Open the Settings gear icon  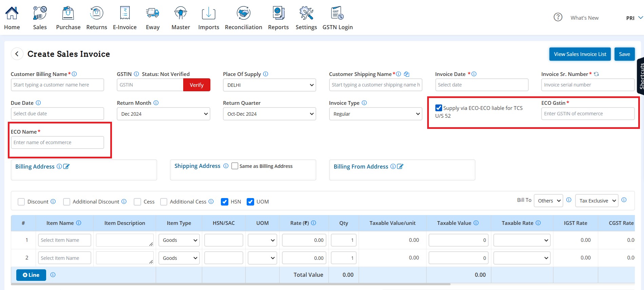pyautogui.click(x=306, y=13)
